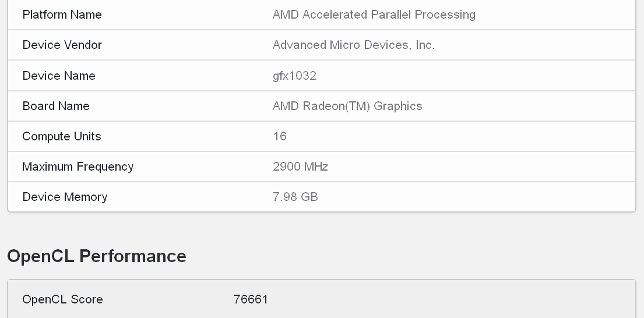Select the AMD Radeon(TM) Graphics value
This screenshot has width=644, height=318.
click(x=347, y=106)
